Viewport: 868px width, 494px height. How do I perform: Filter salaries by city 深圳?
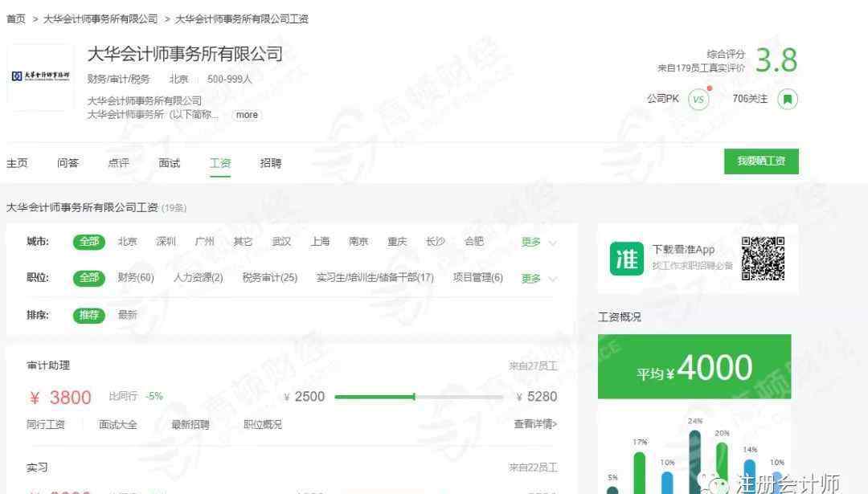[166, 242]
